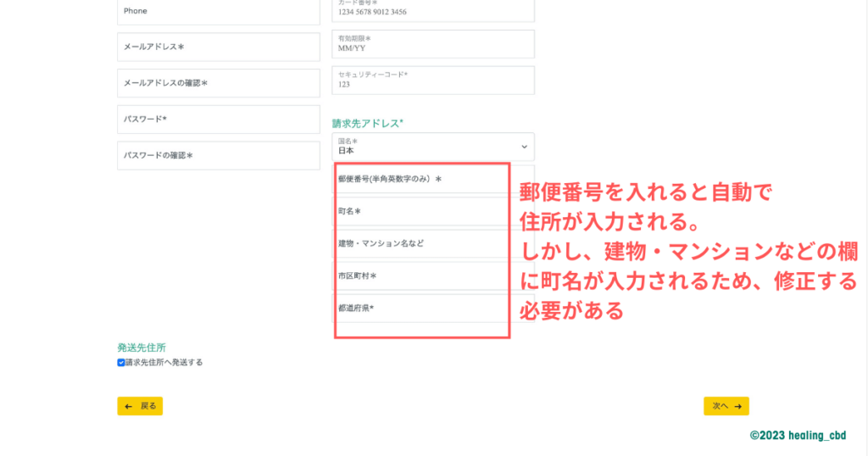The width and height of the screenshot is (868, 456).
Task: Click the 市区町村 input field
Action: click(421, 276)
